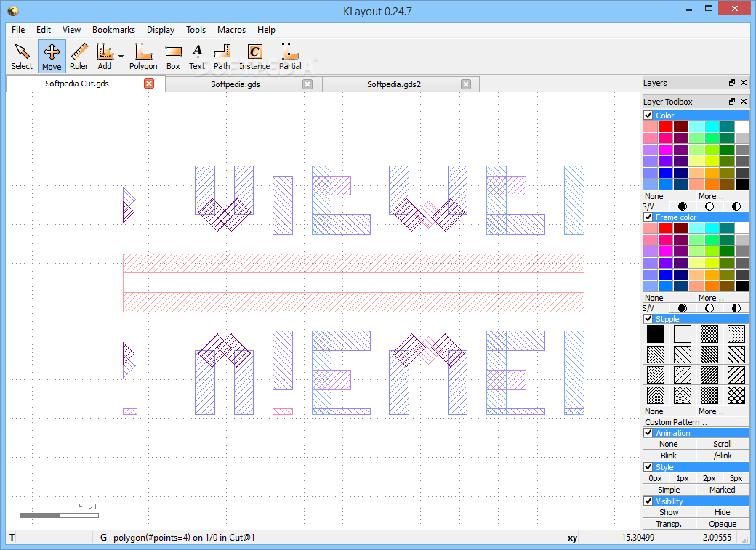Pick black swatch in Color palette
This screenshot has width=756, height=550.
pos(742,184)
